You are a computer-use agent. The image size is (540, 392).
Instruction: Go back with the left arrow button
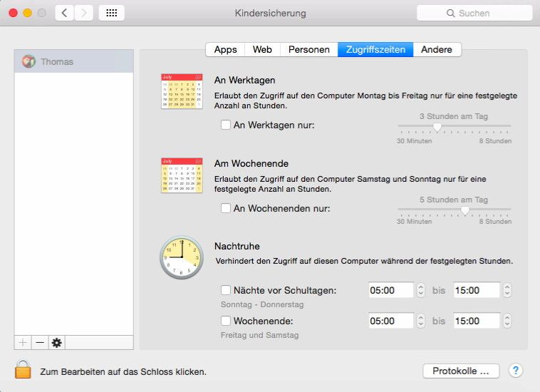[x=65, y=13]
